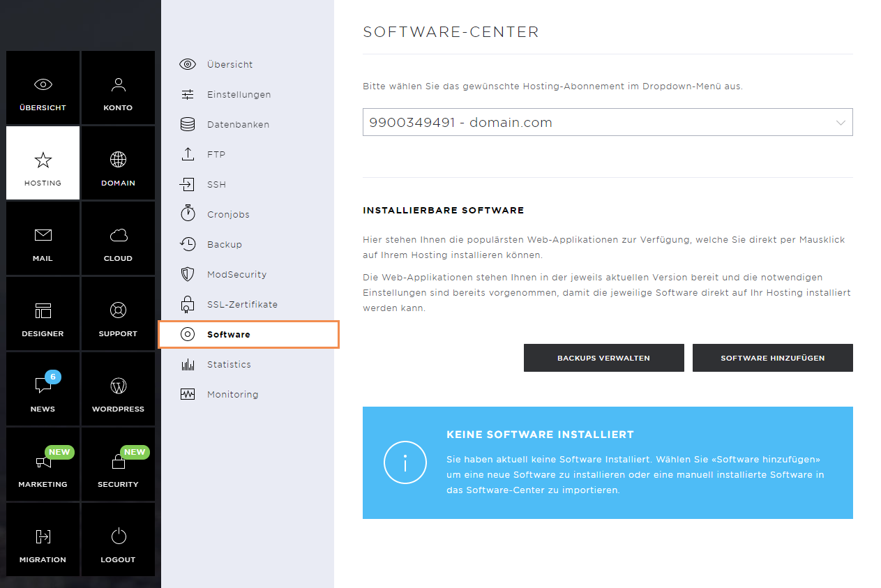This screenshot has width=881, height=588.
Task: Click the News badge showing 6
Action: pyautogui.click(x=53, y=377)
